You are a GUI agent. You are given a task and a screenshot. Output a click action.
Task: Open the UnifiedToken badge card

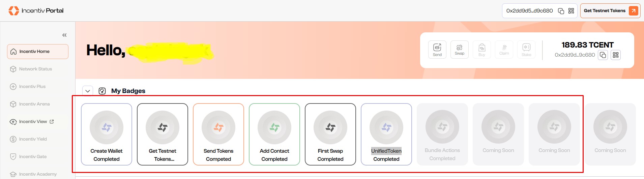tap(386, 134)
